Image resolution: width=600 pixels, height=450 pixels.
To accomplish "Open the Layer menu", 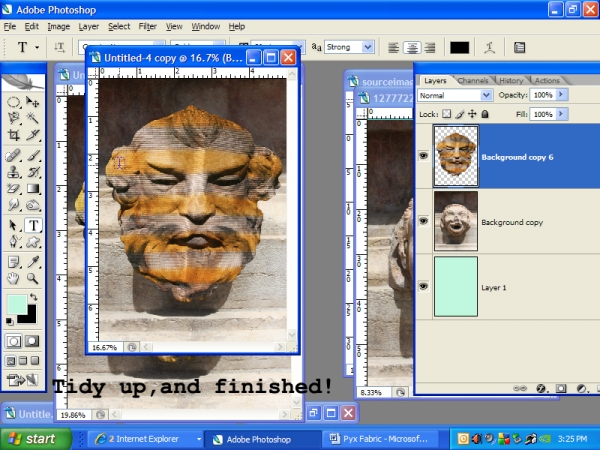I will click(x=88, y=26).
